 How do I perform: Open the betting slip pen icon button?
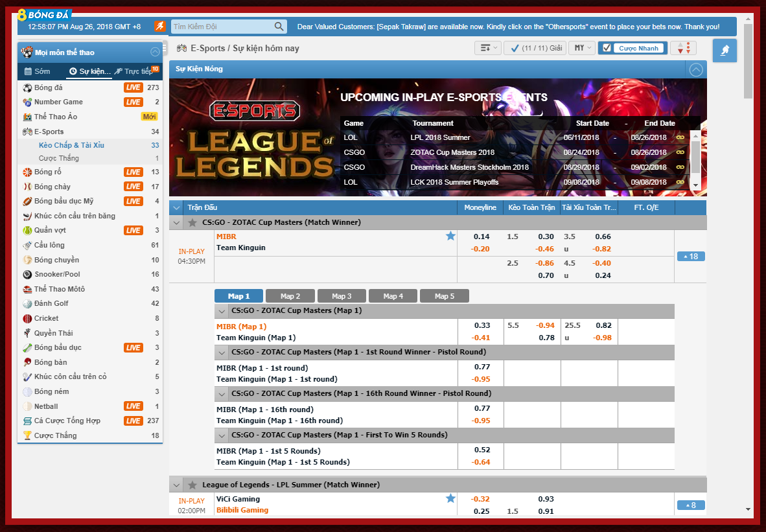[725, 51]
